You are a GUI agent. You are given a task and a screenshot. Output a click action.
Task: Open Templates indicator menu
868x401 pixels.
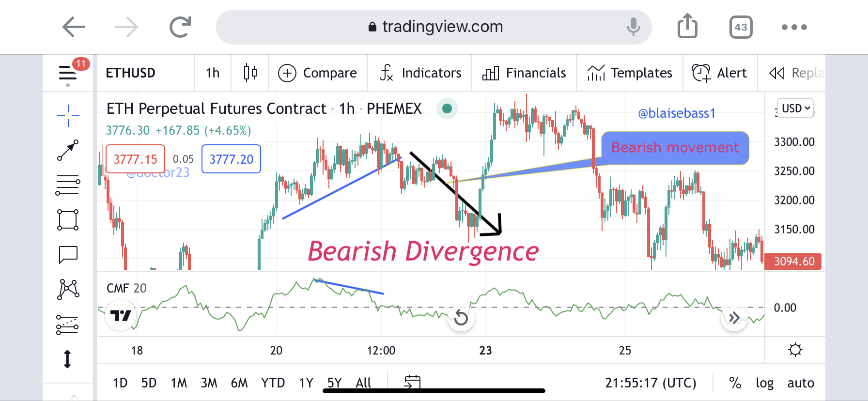[x=630, y=73]
